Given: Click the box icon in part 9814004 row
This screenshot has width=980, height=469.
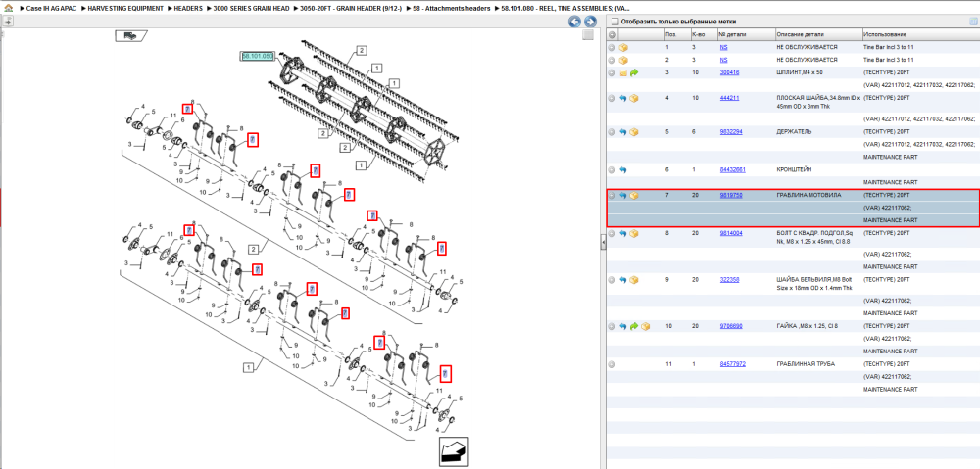Looking at the screenshot, I should (634, 233).
